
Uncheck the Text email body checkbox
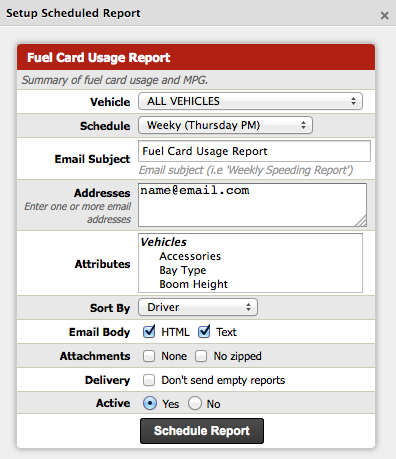coord(204,332)
